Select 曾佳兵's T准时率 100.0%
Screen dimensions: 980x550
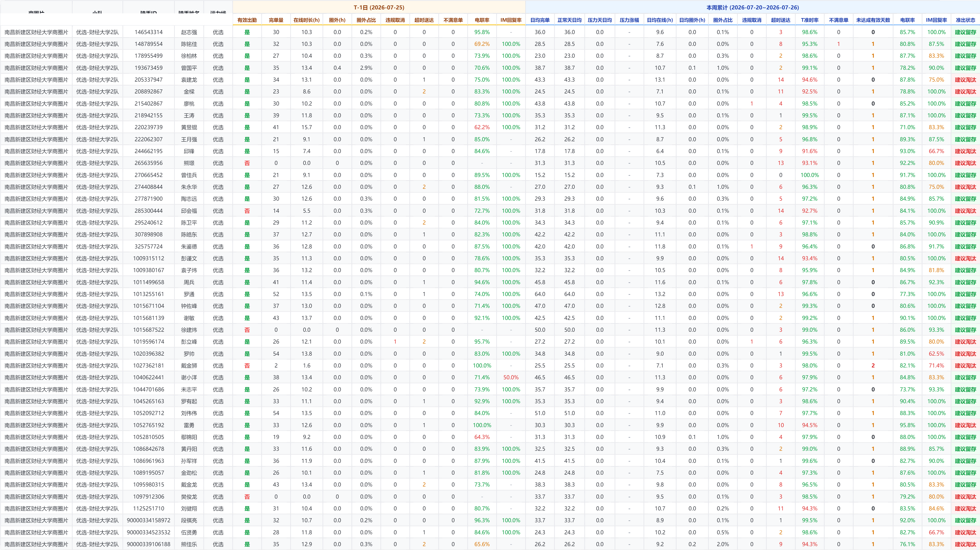pos(810,175)
